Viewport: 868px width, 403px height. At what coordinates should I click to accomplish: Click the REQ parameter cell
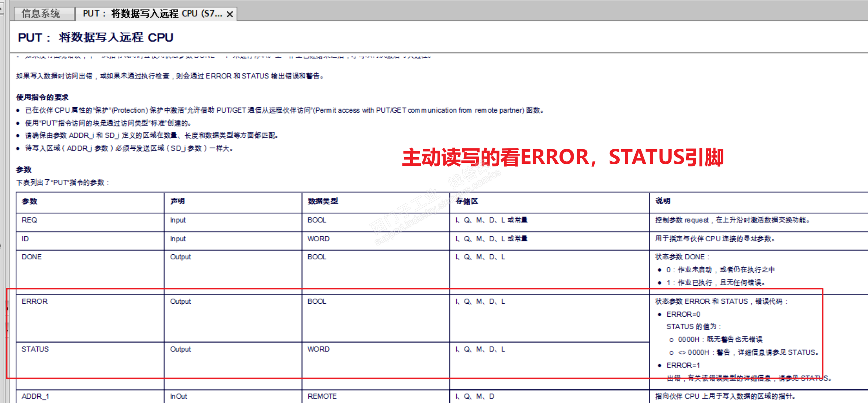(x=30, y=220)
